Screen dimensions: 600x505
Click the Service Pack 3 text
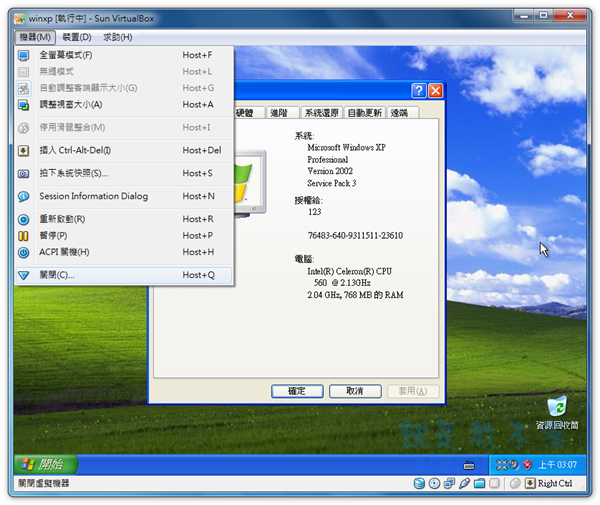point(332,183)
